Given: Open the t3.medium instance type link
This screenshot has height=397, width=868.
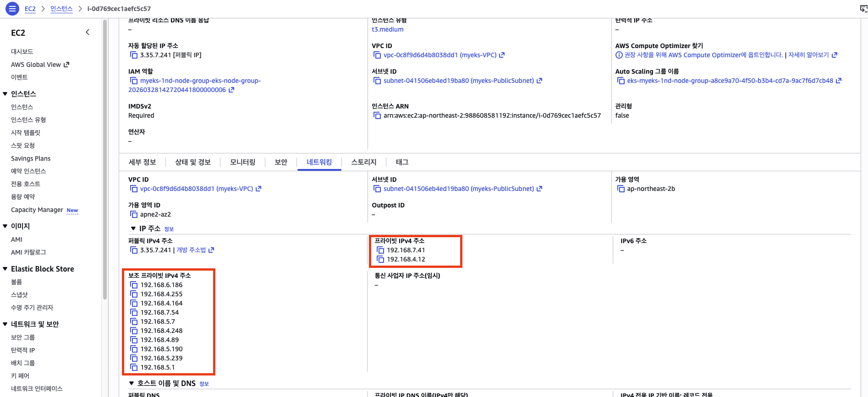Looking at the screenshot, I should pyautogui.click(x=388, y=29).
